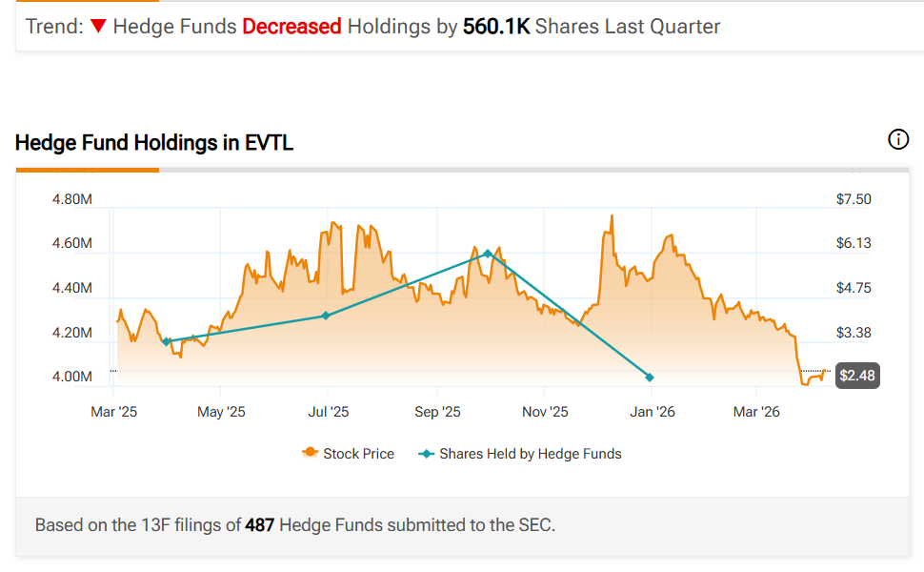Click the info icon beside the chart title
Image resolution: width=924 pixels, height=572 pixels.
(898, 140)
